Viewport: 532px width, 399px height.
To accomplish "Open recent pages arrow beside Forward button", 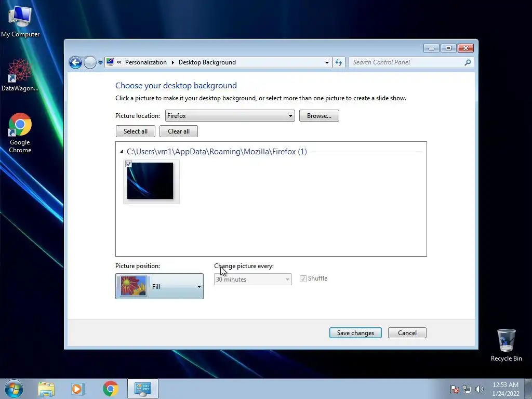I will point(100,63).
